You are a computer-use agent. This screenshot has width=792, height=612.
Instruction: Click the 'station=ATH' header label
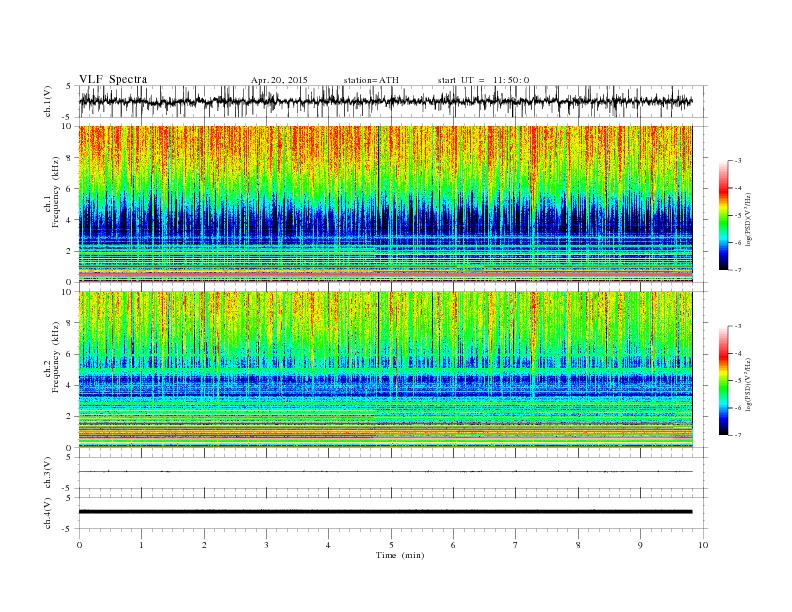click(371, 80)
